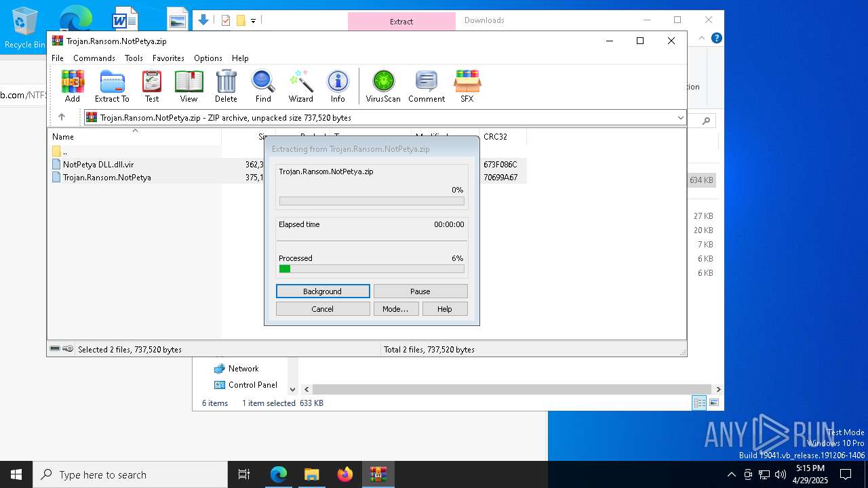
Task: Send extraction to Background
Action: (323, 291)
